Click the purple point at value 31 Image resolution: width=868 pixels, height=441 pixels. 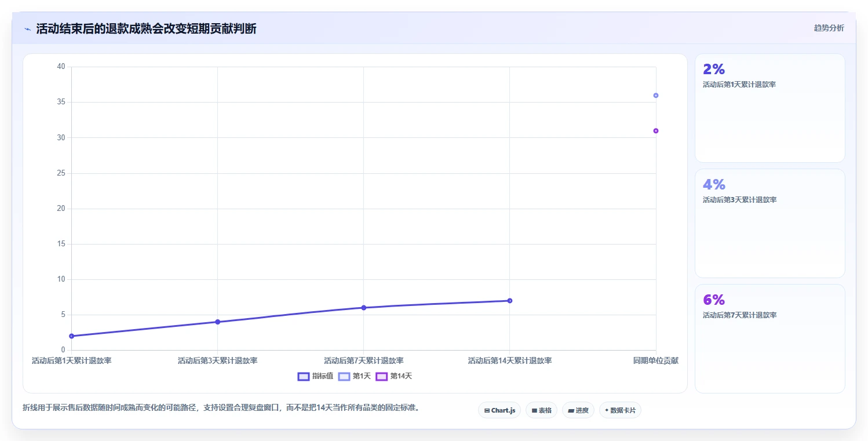[x=655, y=130]
